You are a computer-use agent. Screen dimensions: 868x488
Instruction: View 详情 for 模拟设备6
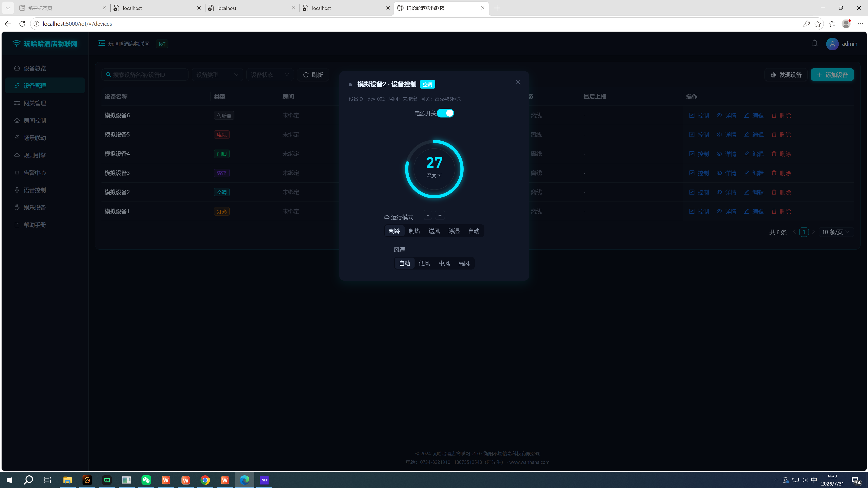(x=726, y=115)
